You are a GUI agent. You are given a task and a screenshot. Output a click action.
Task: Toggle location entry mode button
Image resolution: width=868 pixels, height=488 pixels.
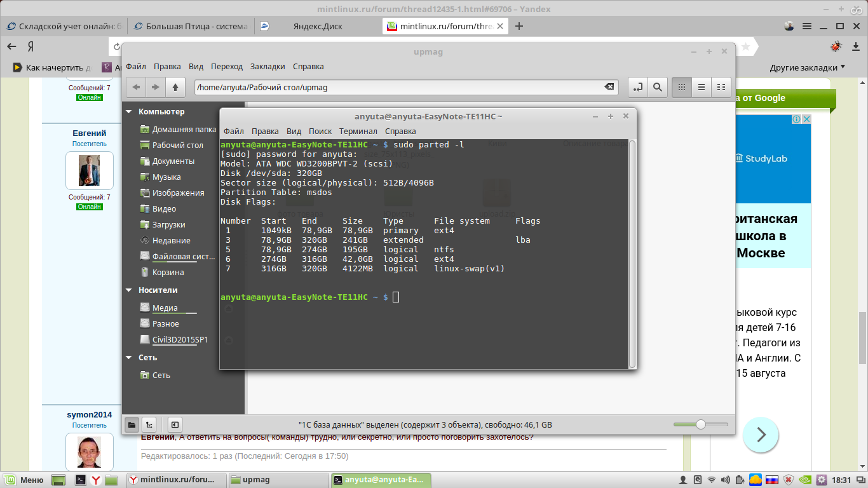coord(638,87)
